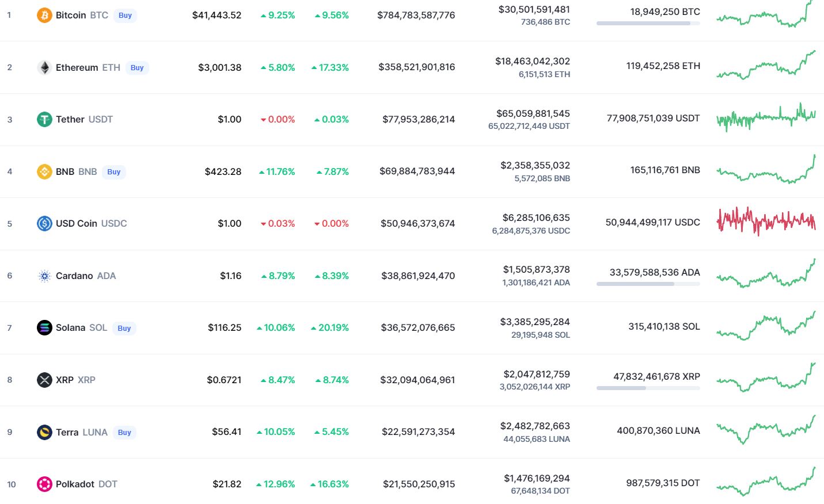Click the blue USD Coin logo
The width and height of the screenshot is (824, 504).
pos(44,223)
